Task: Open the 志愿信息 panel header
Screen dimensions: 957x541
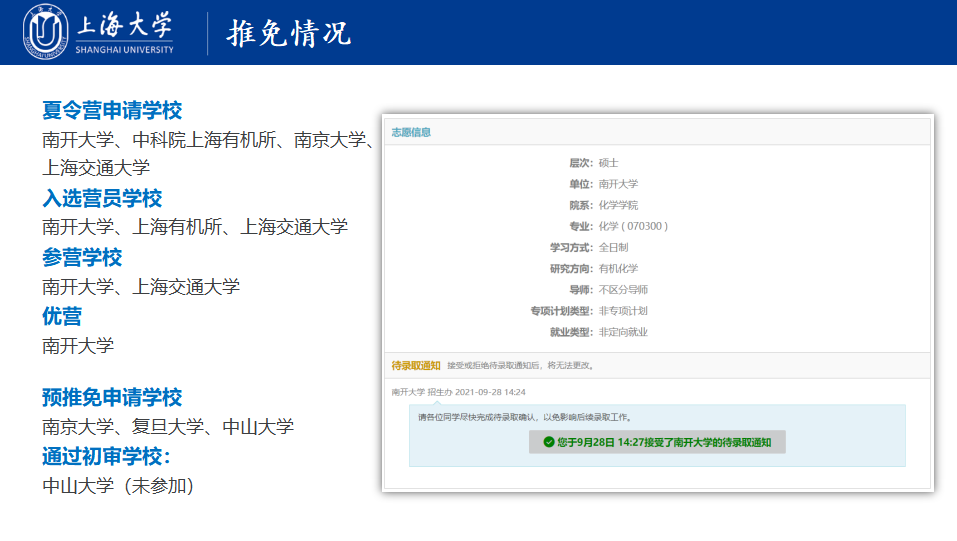Action: point(411,132)
